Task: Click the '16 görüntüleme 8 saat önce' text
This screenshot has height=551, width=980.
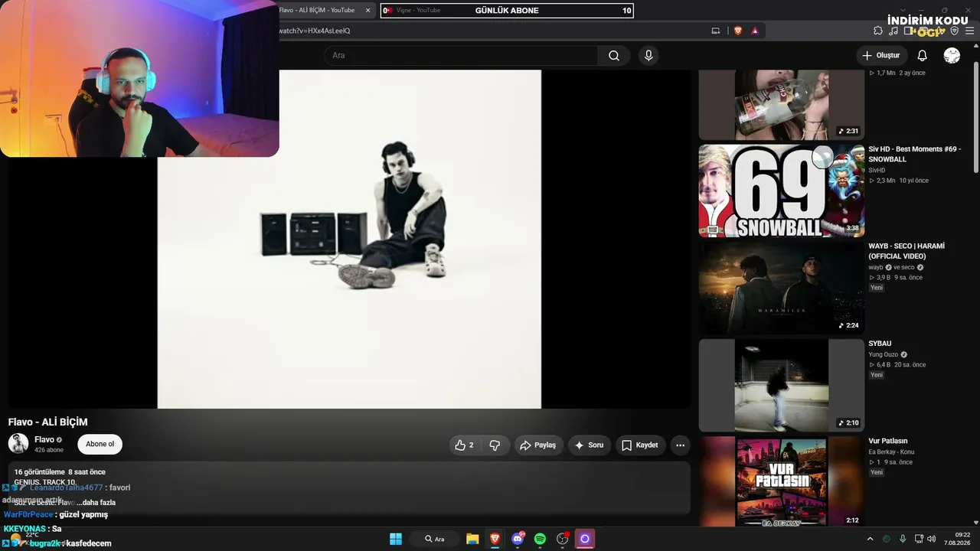Action: (60, 472)
